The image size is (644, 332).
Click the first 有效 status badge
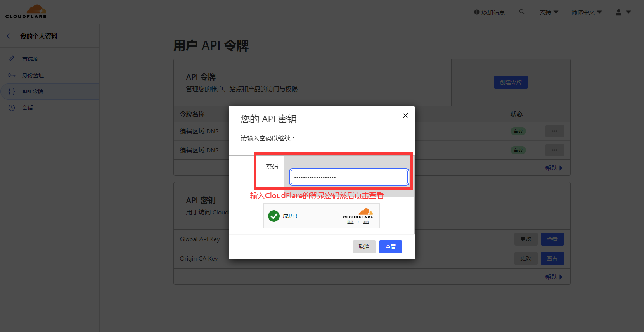[x=518, y=131]
